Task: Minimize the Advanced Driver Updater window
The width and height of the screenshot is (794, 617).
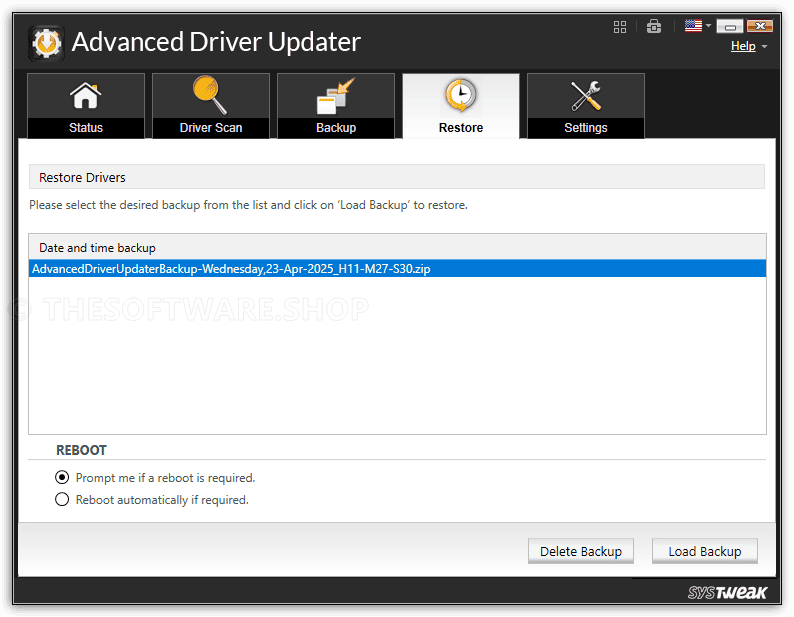Action: pyautogui.click(x=730, y=26)
